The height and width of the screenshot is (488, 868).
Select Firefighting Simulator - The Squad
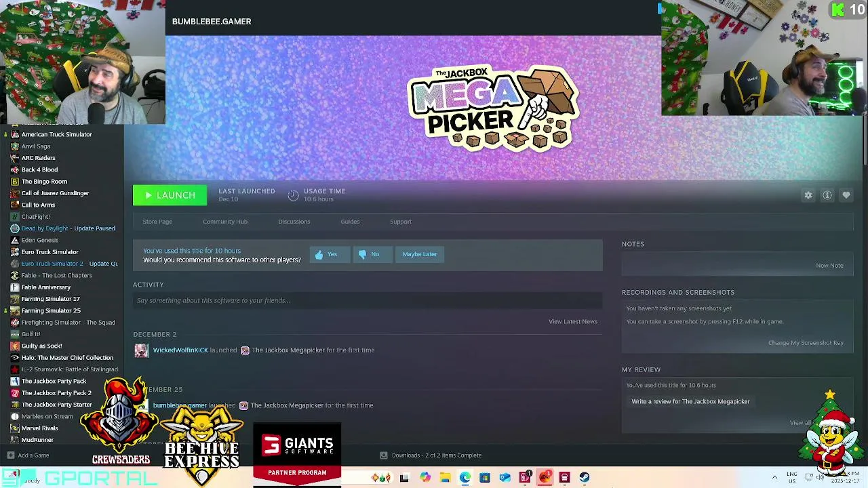(x=68, y=323)
